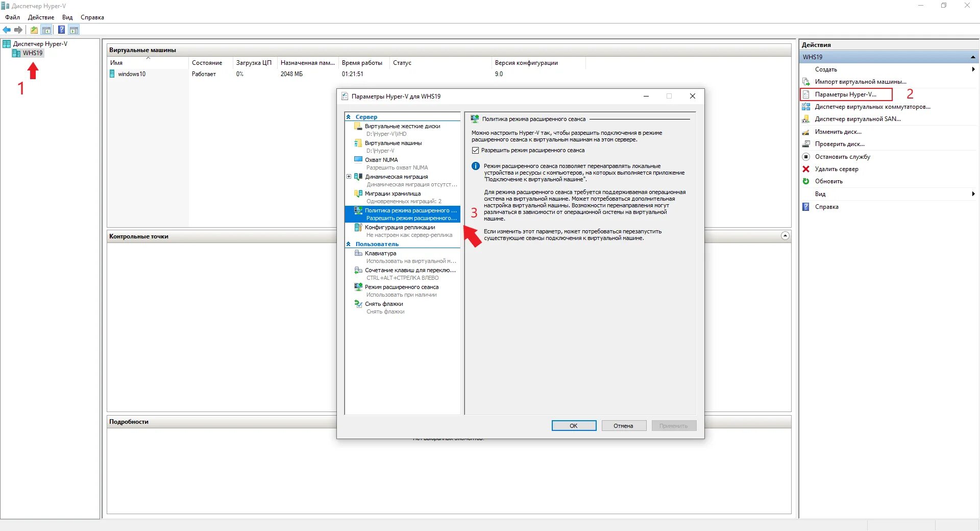Sort by the Версия конфигурации column header

click(x=538, y=63)
